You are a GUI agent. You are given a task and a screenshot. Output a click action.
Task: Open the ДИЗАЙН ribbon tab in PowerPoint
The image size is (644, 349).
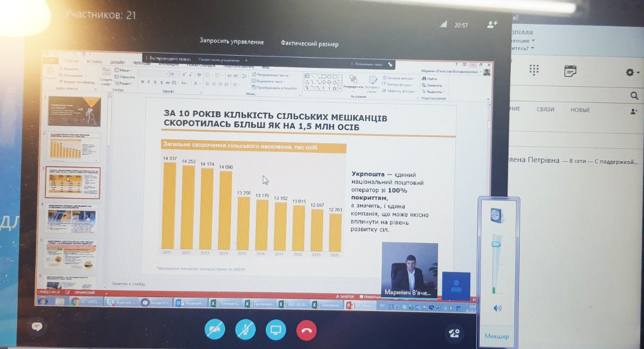pos(117,62)
